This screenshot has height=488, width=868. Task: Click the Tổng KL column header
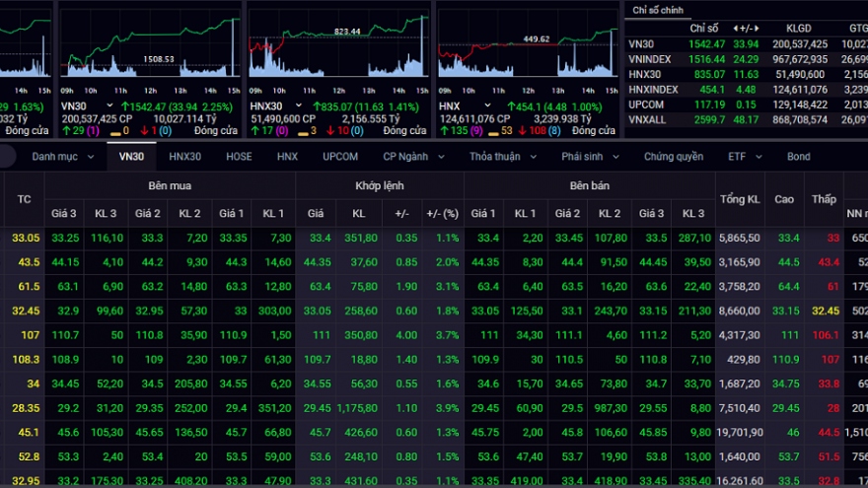pos(740,199)
